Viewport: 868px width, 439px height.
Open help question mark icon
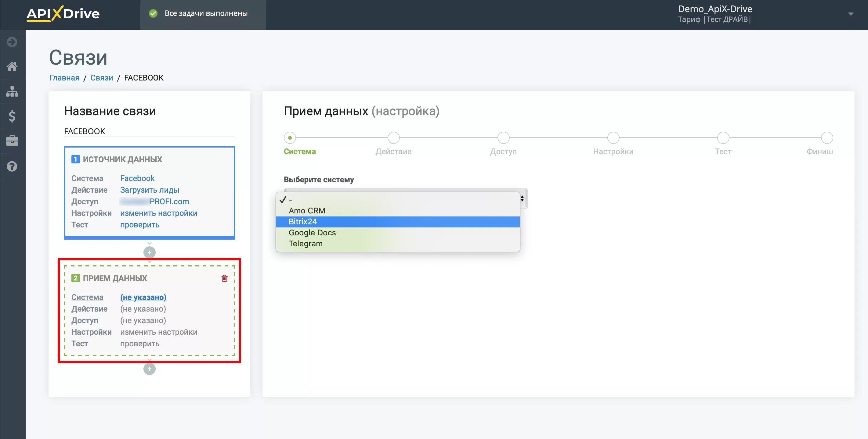12,166
